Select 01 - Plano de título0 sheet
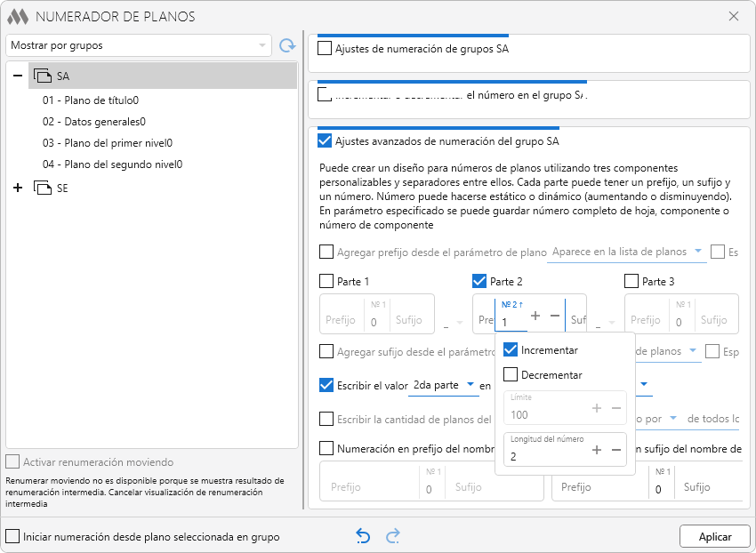The width and height of the screenshot is (756, 553). [90, 100]
